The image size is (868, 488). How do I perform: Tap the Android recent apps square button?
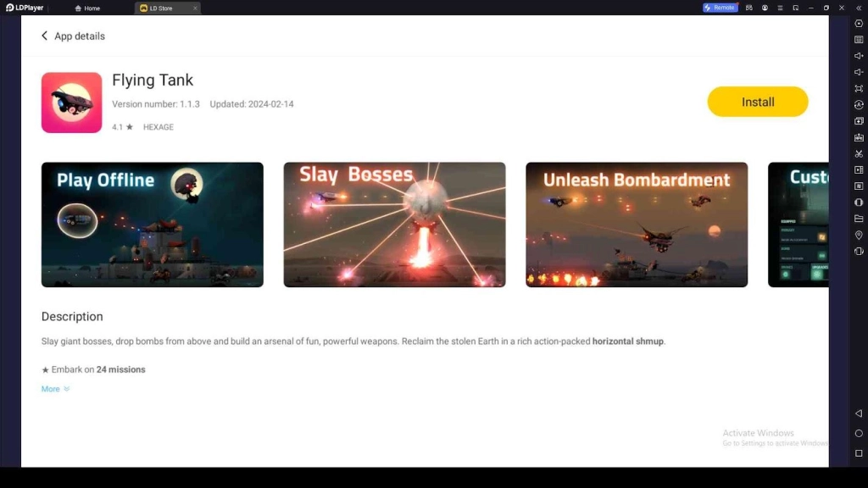coord(859,453)
